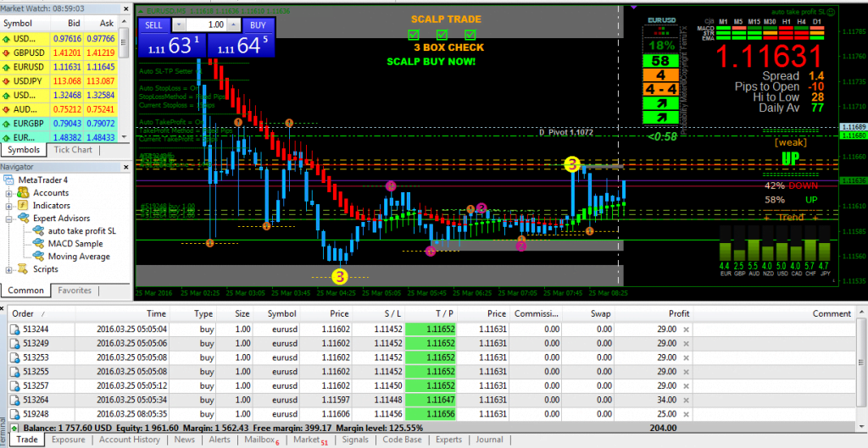The image size is (868, 448).
Task: Click the down-arrow icon beside USDJPY
Action: click(x=6, y=81)
